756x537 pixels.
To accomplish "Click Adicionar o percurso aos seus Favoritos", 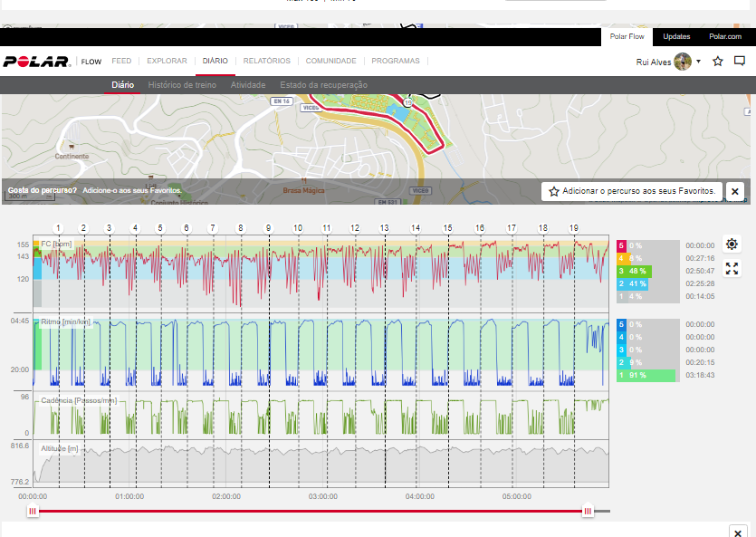I will (632, 191).
